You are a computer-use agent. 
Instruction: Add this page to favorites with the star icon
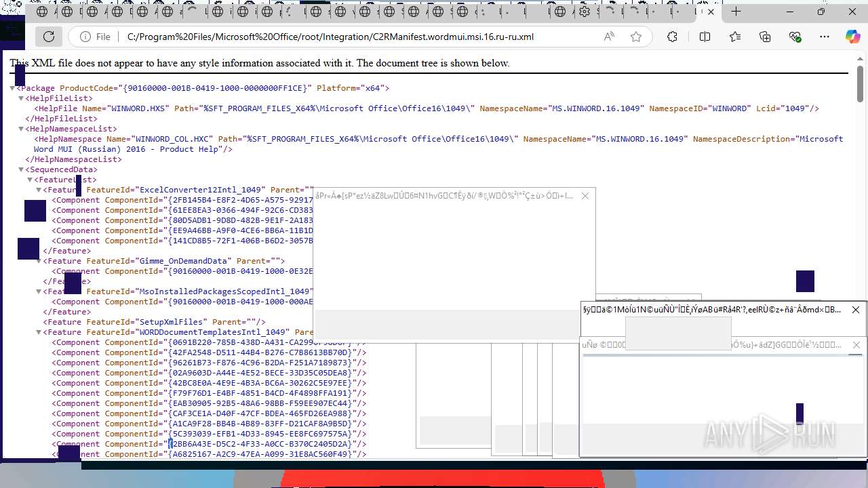pyautogui.click(x=635, y=37)
